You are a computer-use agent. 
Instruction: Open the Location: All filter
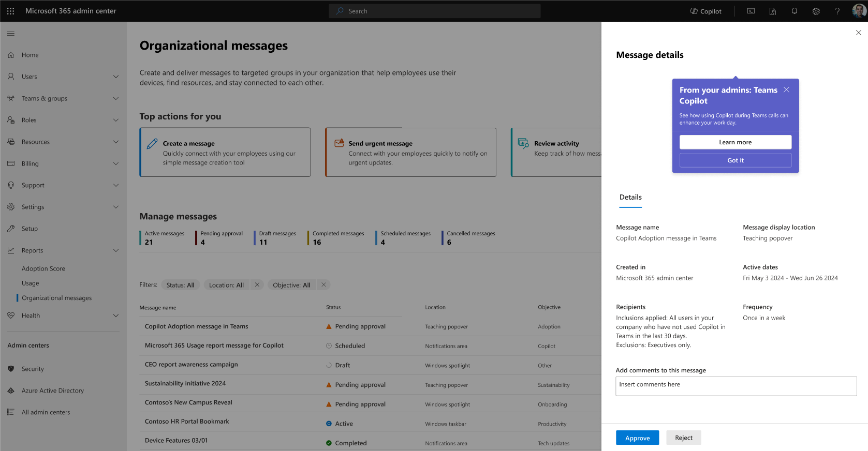226,285
